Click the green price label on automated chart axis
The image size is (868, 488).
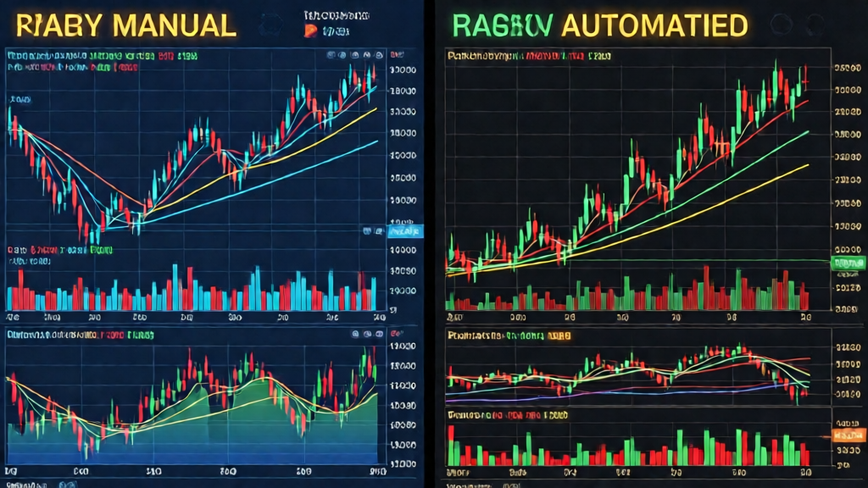click(x=846, y=263)
